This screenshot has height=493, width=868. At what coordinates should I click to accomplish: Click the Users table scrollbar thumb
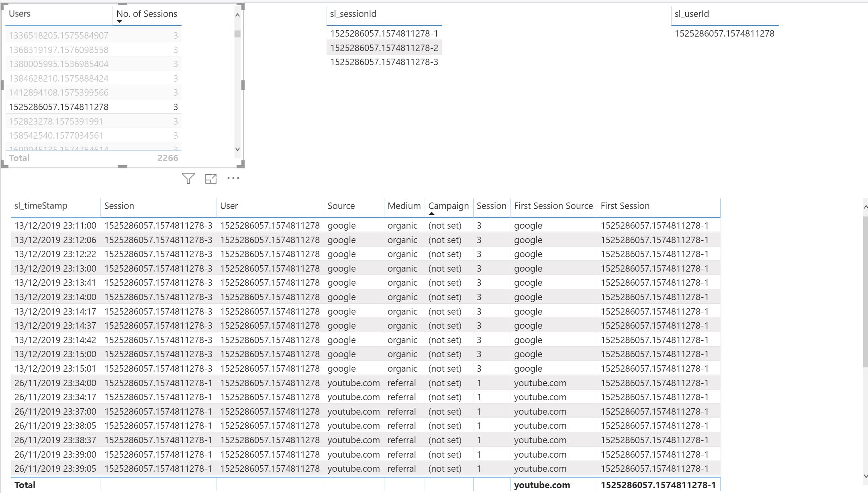point(237,34)
